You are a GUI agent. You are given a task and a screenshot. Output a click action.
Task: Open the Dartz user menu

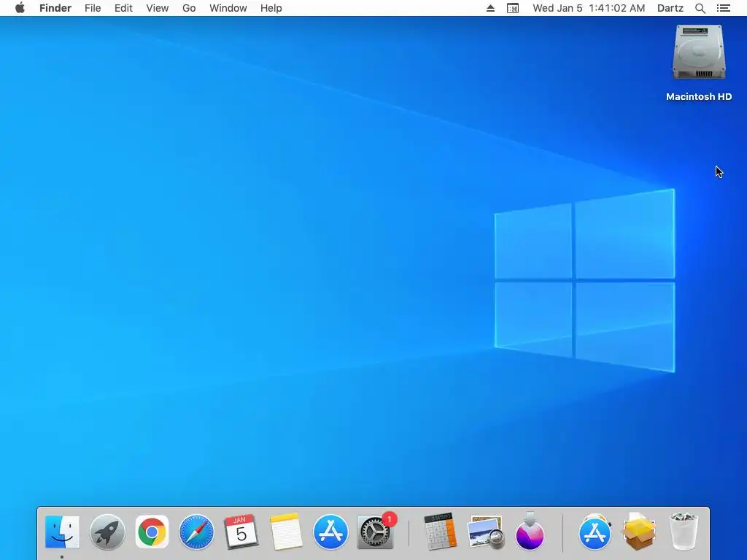point(670,8)
